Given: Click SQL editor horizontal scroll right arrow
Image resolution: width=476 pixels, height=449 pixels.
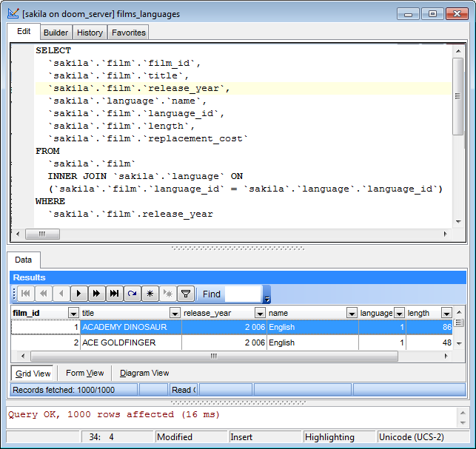Looking at the screenshot, I should (446, 234).
